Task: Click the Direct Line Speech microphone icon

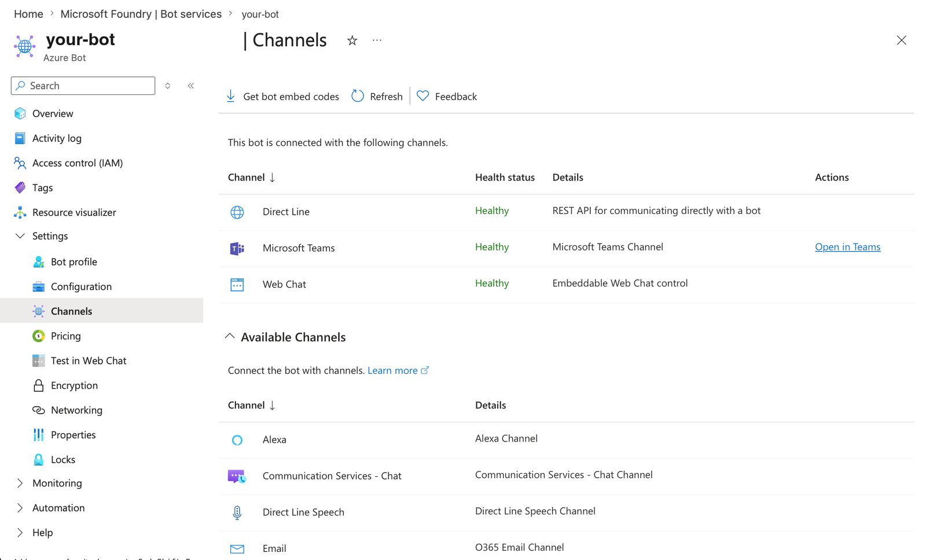Action: 237,513
